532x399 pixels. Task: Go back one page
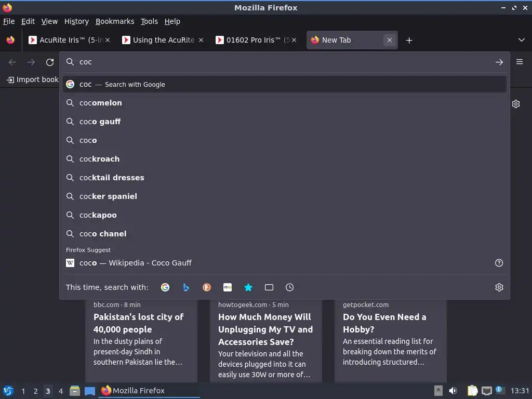12,62
